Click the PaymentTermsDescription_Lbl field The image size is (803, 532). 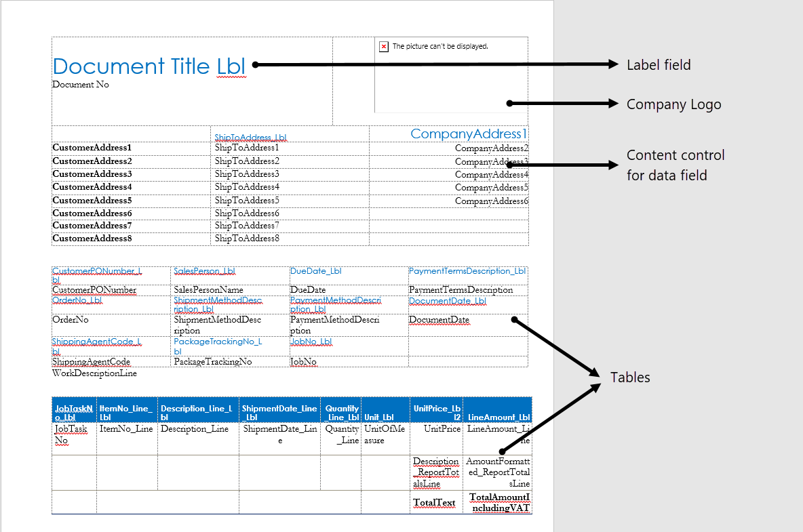(x=467, y=270)
